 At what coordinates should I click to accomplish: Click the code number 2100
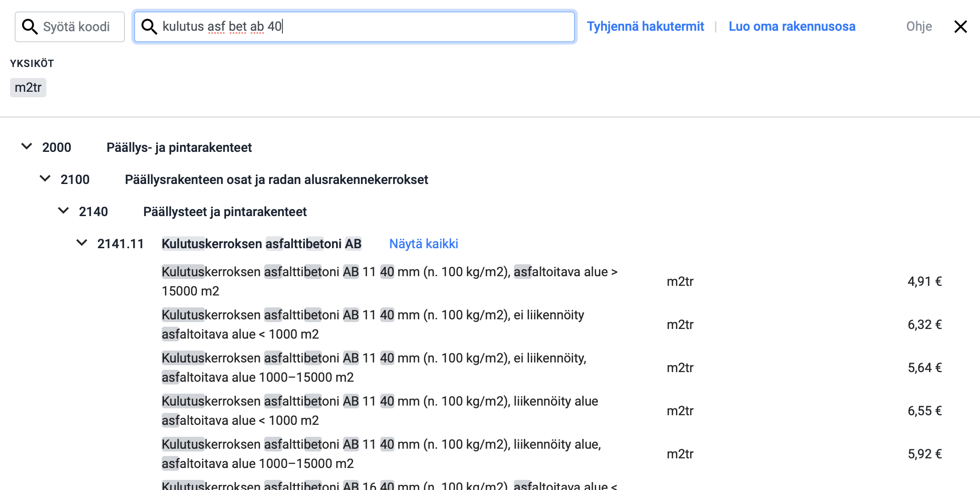pyautogui.click(x=75, y=179)
